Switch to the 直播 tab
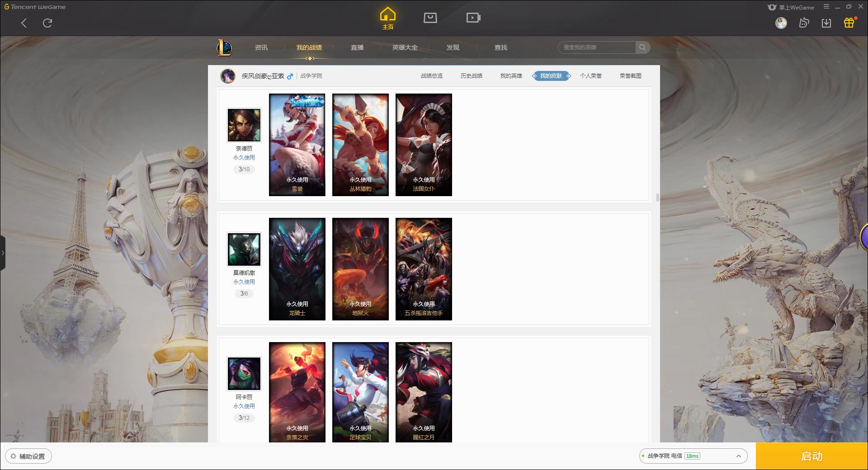Image resolution: width=868 pixels, height=470 pixels. 357,47
